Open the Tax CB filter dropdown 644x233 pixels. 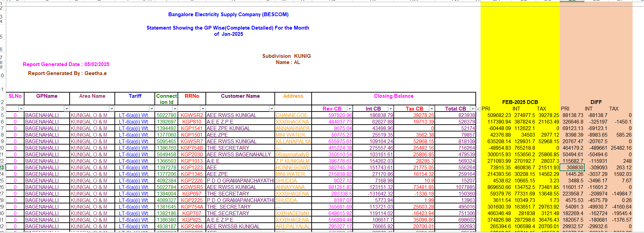click(431, 109)
